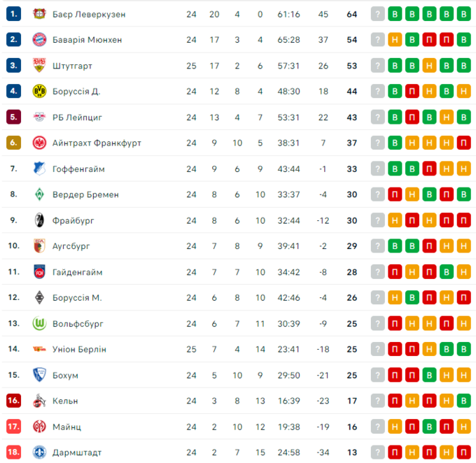Viewport: 476px width, 463px height.
Task: Click the Айнтрахт Франкфурт eagle crest
Action: point(38,143)
